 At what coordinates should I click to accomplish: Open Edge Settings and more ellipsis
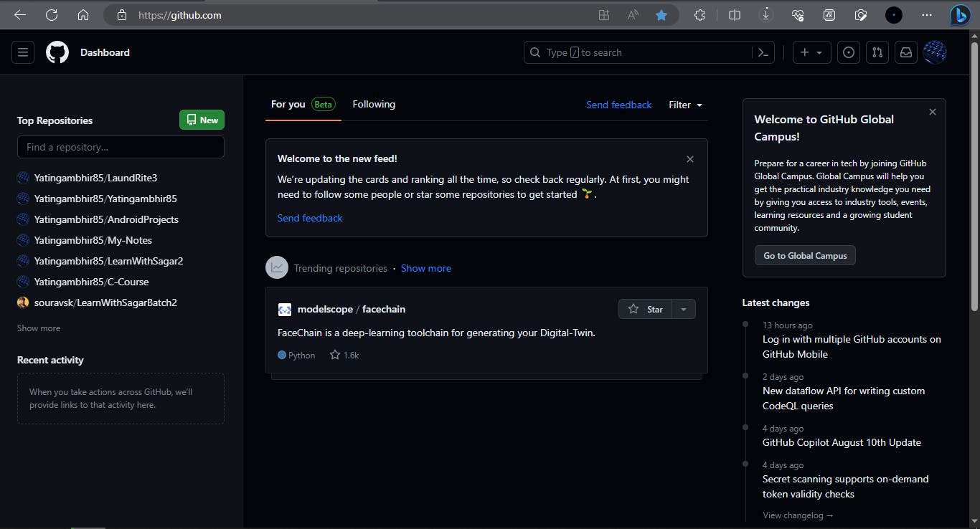[927, 14]
